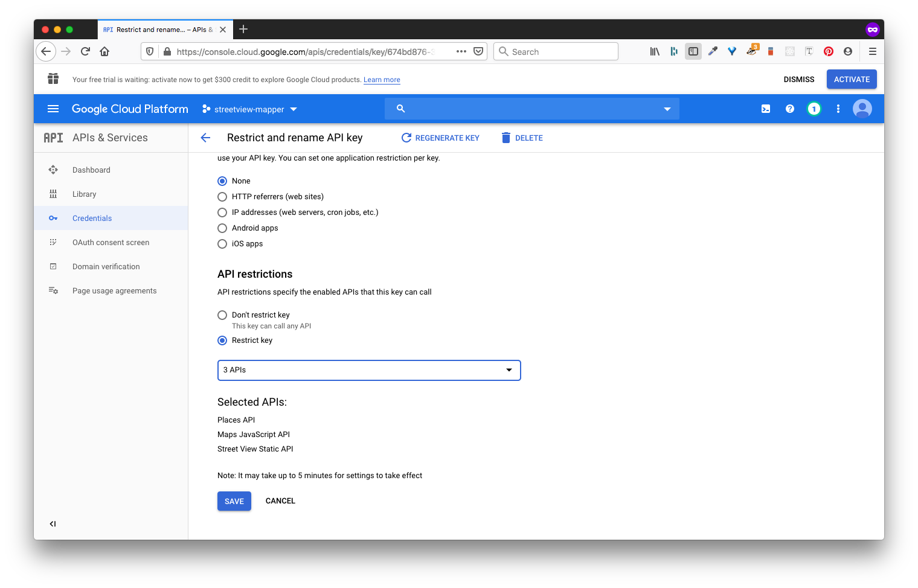Screen dimensions: 918x588
Task: Click the blue SAVE button
Action: 234,501
